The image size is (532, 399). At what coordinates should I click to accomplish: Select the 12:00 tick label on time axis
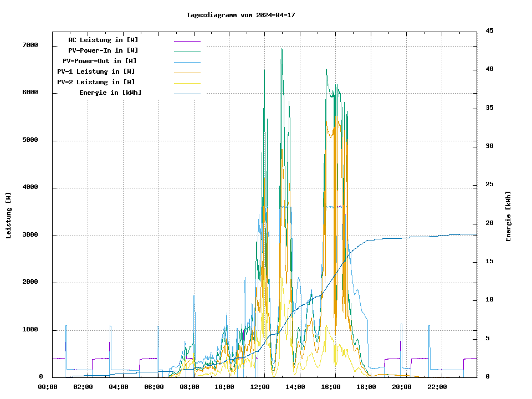coord(260,387)
